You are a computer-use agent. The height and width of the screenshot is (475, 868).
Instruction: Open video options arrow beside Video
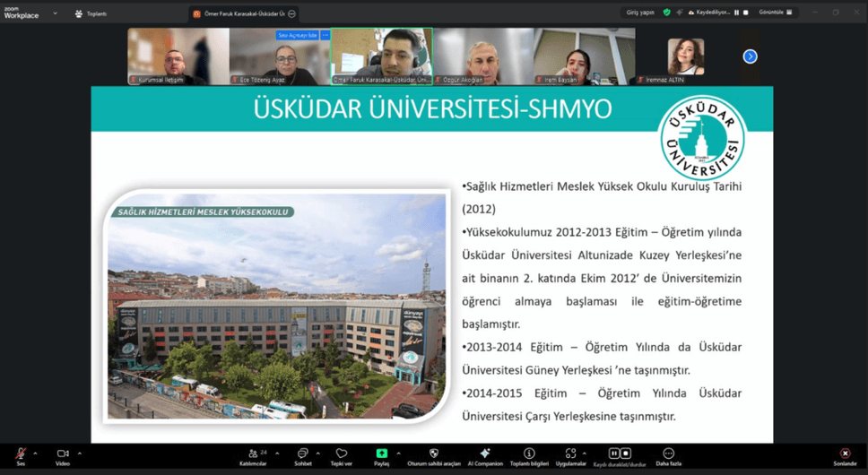click(79, 453)
